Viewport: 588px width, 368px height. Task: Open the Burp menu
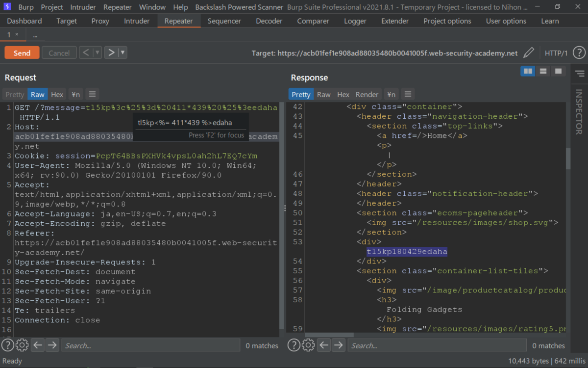(25, 7)
